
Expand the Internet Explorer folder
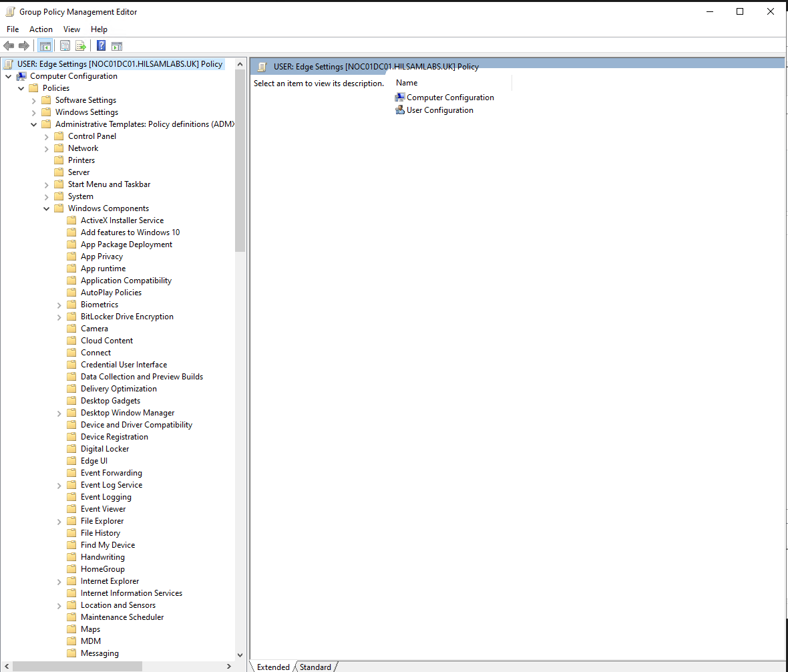[59, 580]
